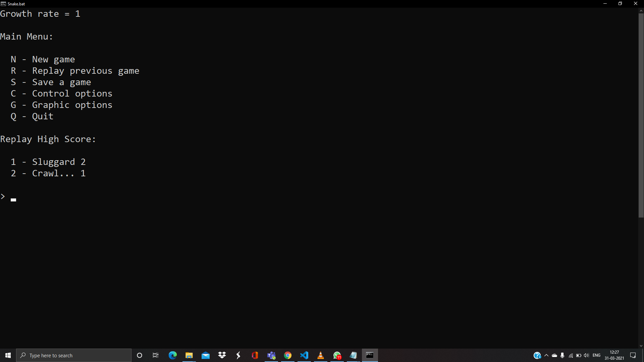Viewport: 644px width, 362px height.
Task: Open the ENG language input selector
Action: 596,355
